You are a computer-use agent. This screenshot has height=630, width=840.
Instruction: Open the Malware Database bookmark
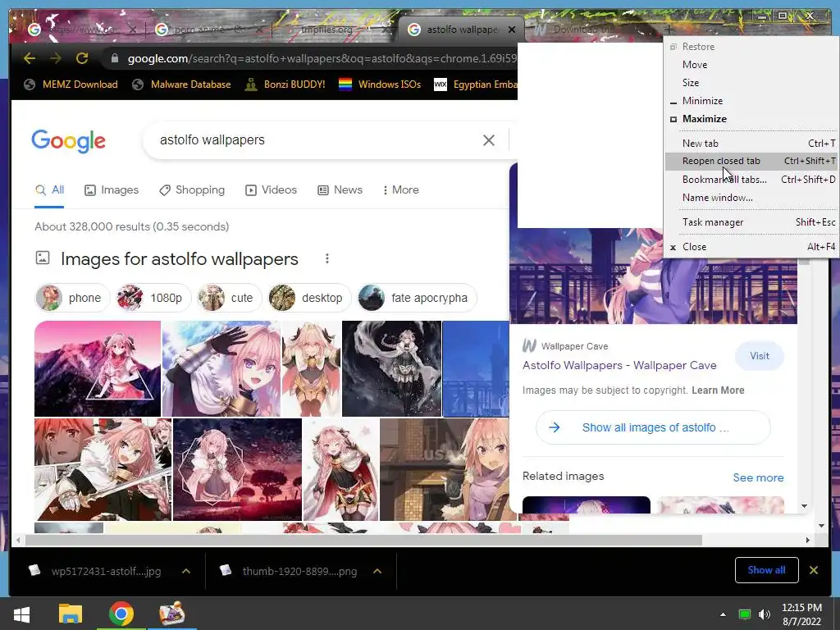(181, 84)
